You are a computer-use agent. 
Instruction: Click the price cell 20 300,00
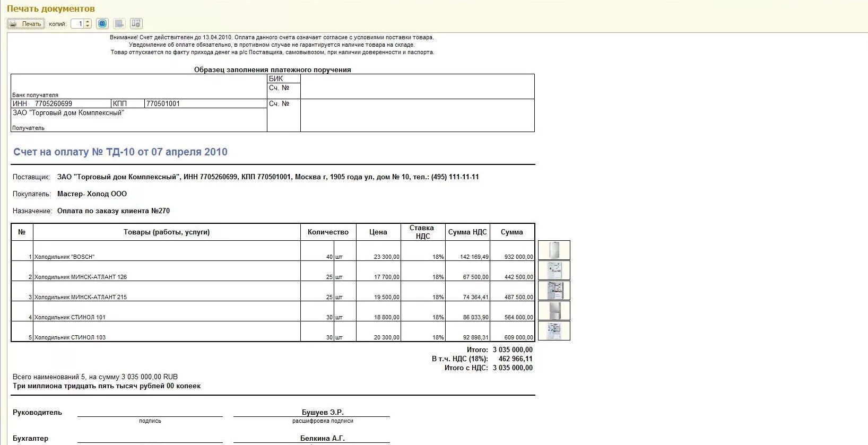378,331
